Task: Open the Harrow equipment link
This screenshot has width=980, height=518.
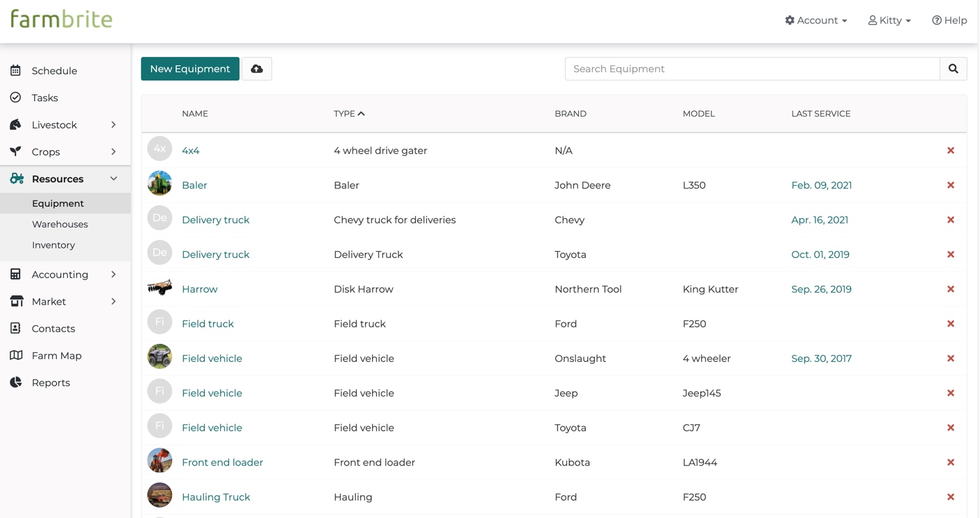Action: click(x=199, y=289)
